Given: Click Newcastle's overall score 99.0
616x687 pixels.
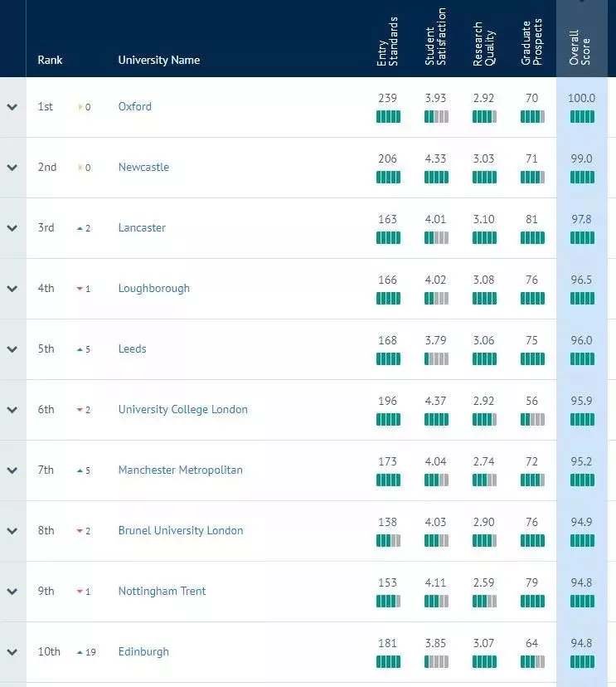Looking at the screenshot, I should tap(581, 158).
